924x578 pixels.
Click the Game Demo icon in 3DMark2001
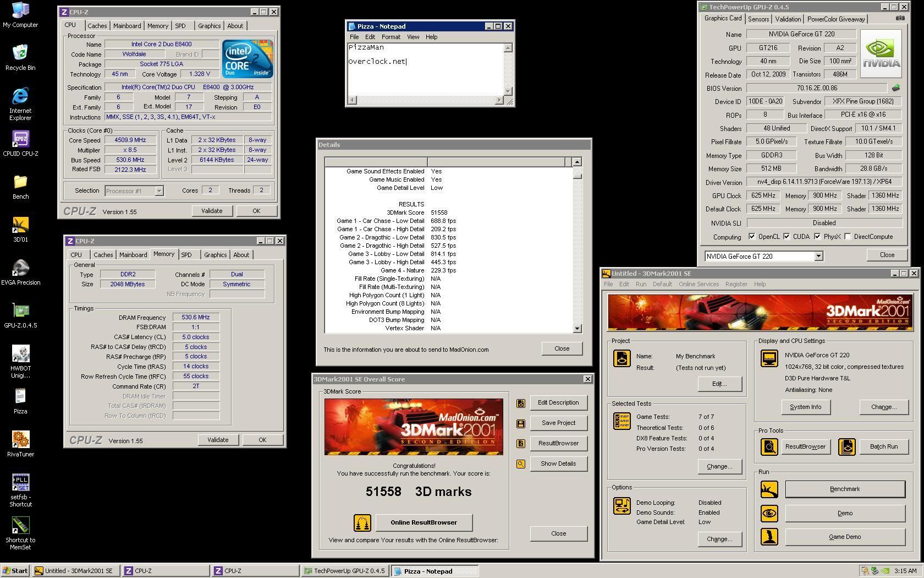(769, 537)
